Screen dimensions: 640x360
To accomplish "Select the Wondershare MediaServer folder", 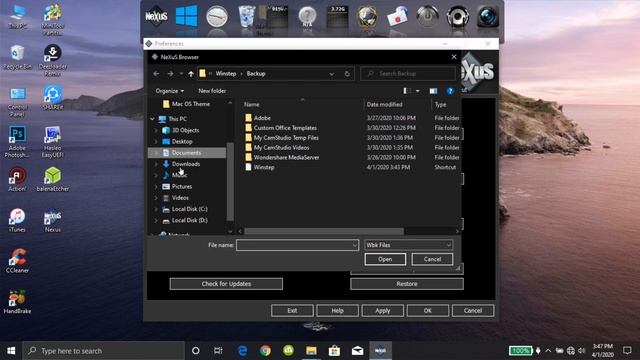I will (287, 158).
